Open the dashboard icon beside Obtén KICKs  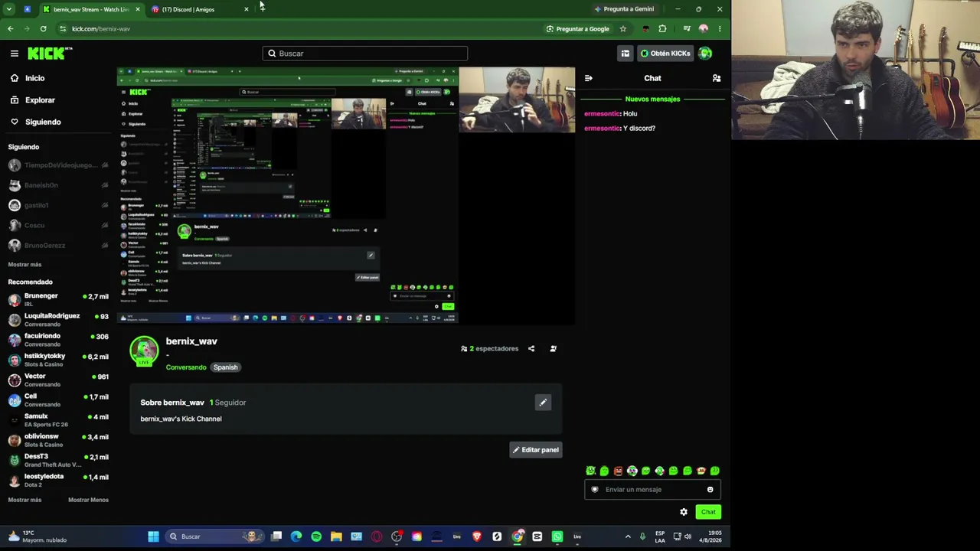pos(626,54)
